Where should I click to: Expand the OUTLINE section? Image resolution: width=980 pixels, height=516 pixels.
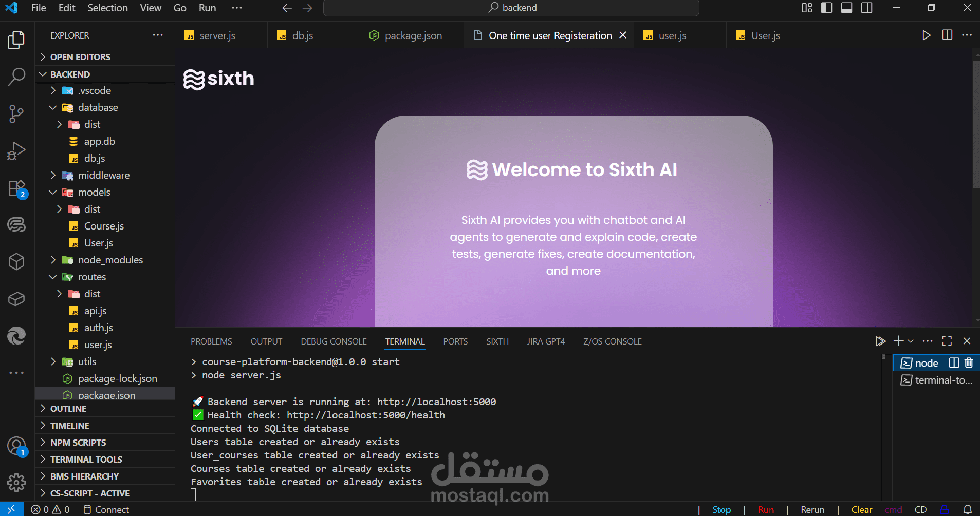pyautogui.click(x=105, y=409)
